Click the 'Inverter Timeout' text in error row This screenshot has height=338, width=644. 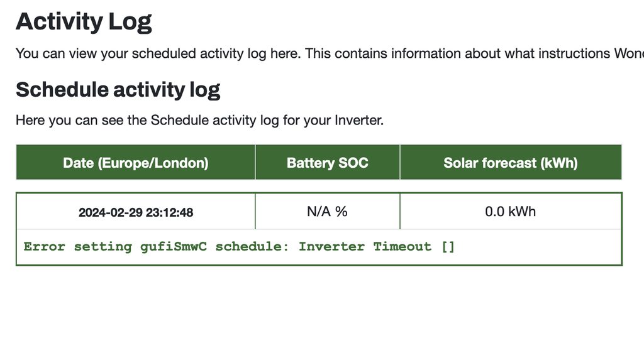click(365, 246)
